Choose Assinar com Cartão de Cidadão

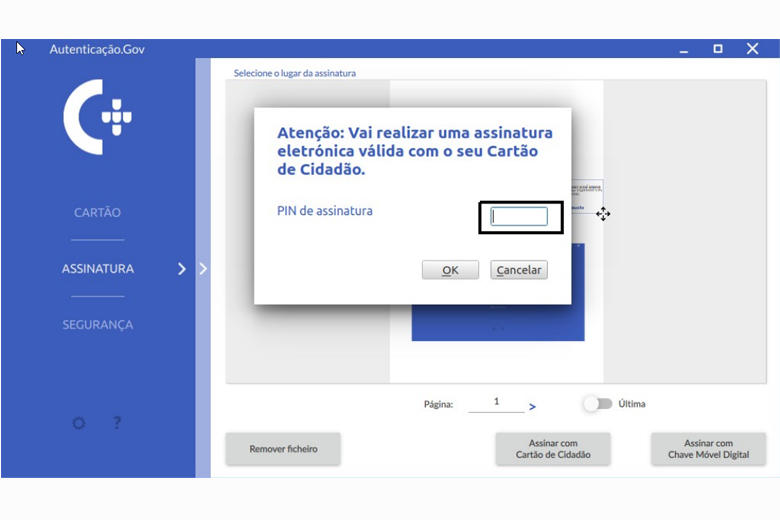coord(553,449)
